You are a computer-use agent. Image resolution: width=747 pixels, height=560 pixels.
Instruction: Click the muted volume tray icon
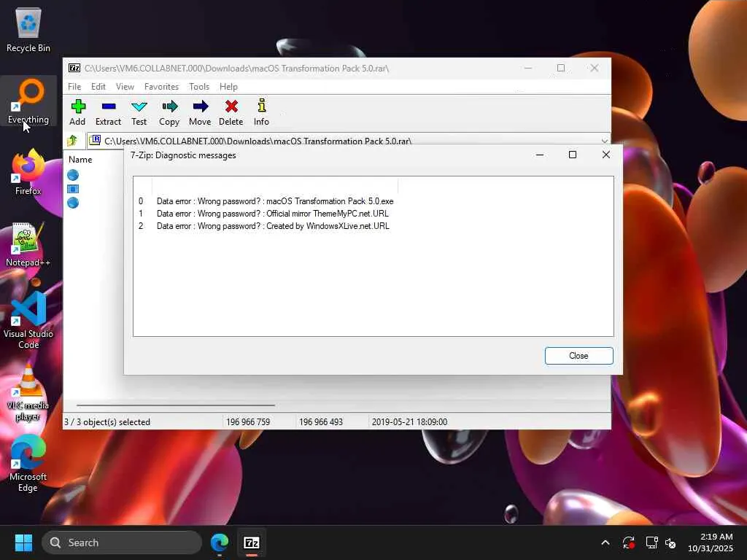[x=670, y=542]
